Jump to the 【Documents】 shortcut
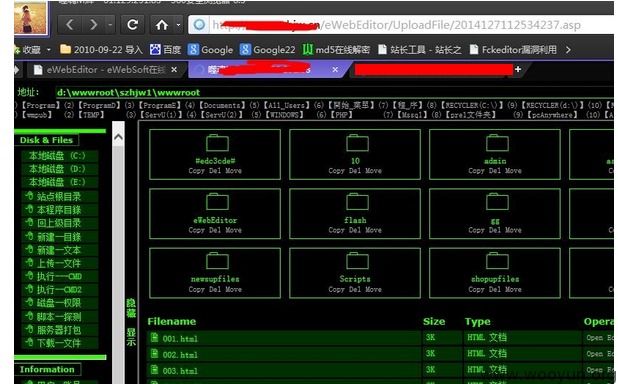Image resolution: width=618 pixels, height=384 pixels. [x=222, y=106]
